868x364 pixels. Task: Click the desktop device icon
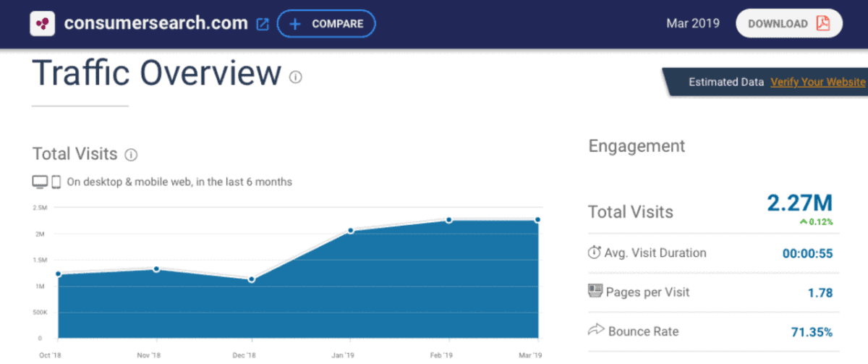[x=41, y=182]
